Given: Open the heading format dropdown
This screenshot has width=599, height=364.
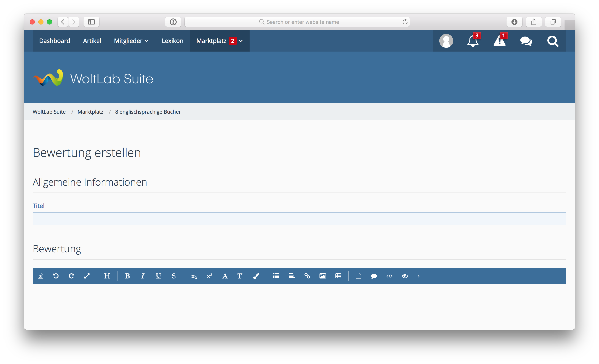Looking at the screenshot, I should [x=107, y=276].
